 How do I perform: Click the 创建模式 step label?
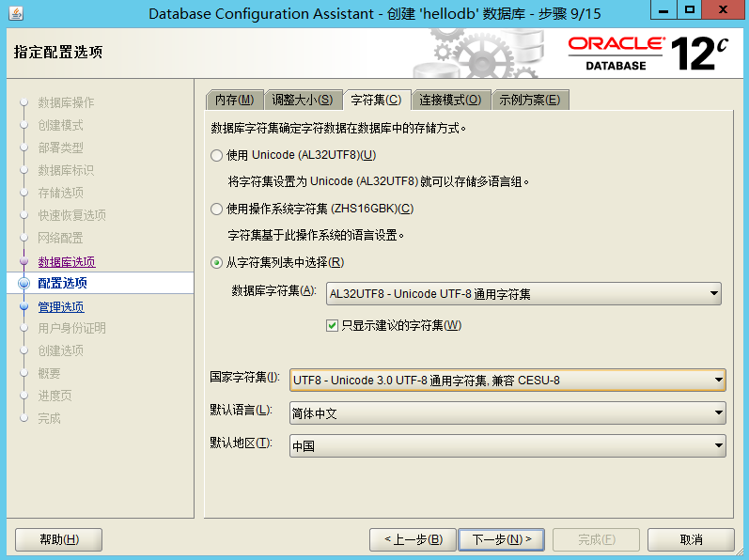click(60, 125)
